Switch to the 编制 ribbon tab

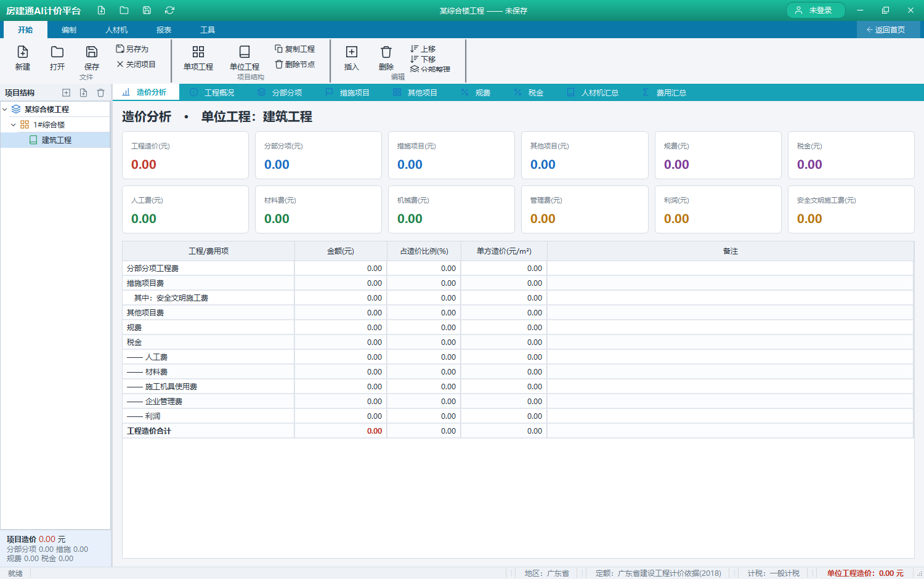[x=69, y=30]
